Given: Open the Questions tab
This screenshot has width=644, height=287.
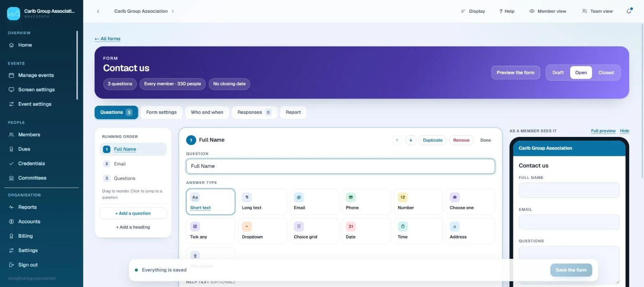Looking at the screenshot, I should pos(116,112).
